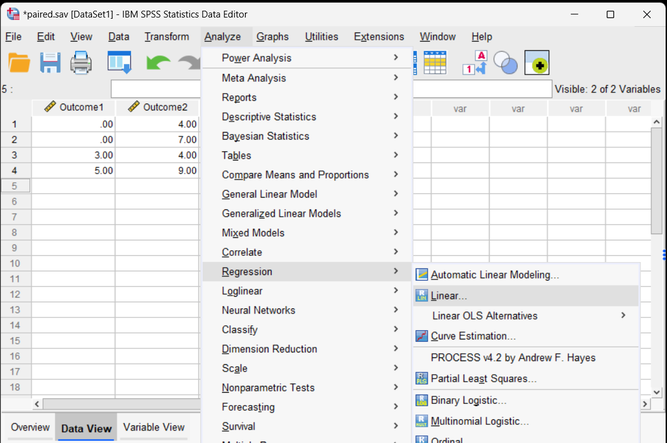Open the Transform menu
Image resolution: width=667 pixels, height=443 pixels.
pyautogui.click(x=167, y=37)
